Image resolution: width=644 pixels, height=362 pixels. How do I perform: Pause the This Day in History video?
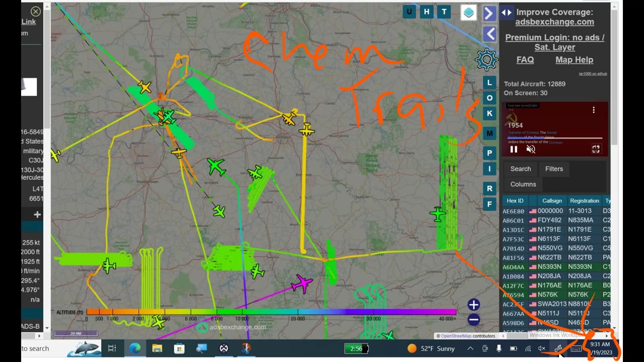[x=514, y=149]
